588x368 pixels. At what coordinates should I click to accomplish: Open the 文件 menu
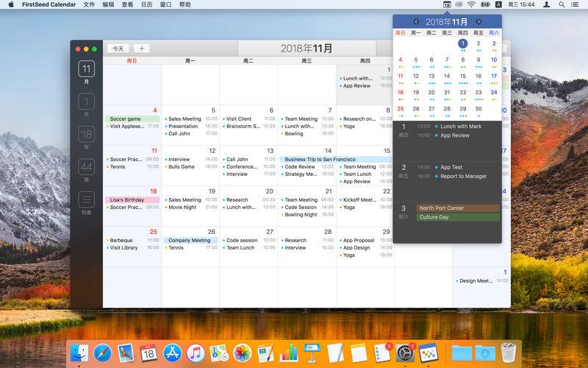coord(89,4)
